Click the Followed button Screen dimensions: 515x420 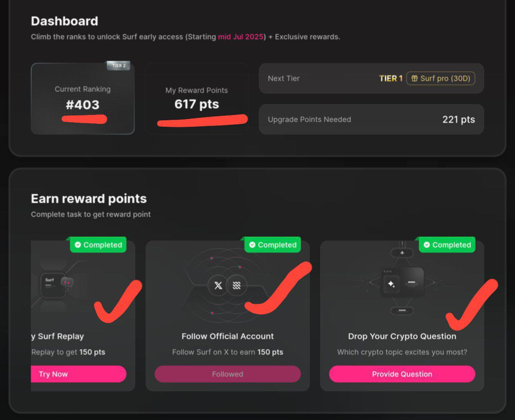[x=228, y=374]
